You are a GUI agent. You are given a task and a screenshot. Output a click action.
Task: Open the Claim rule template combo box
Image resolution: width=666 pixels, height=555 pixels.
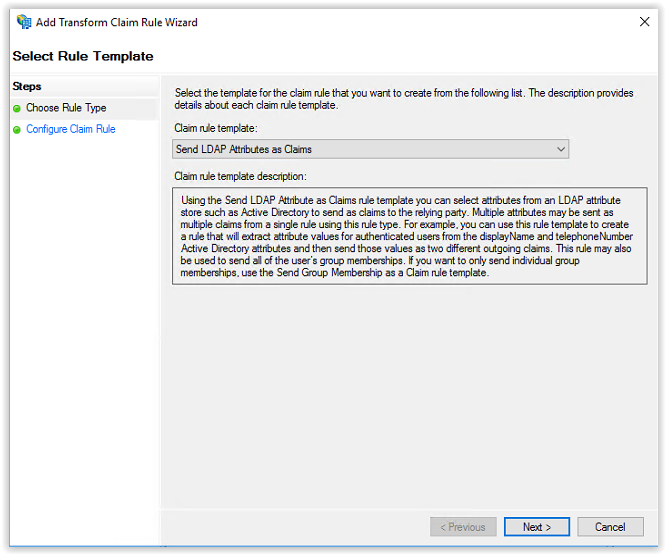[370, 149]
